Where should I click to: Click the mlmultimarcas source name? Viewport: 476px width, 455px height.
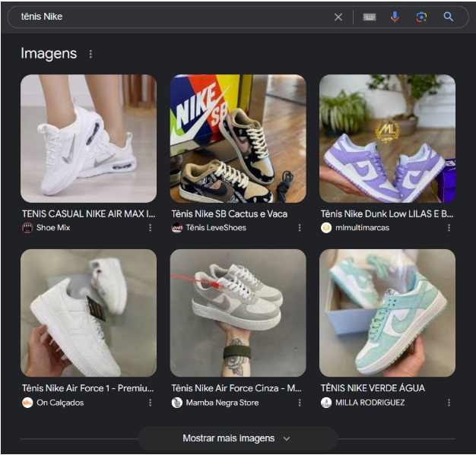[362, 228]
